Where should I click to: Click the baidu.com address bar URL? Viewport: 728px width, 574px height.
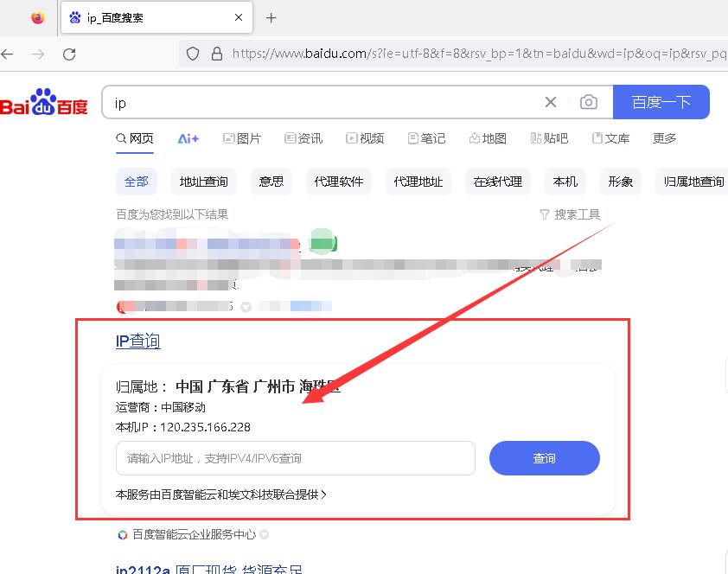point(479,54)
